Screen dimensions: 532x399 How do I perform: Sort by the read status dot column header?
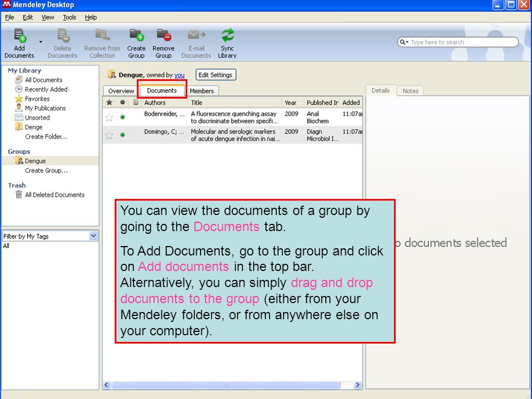click(122, 103)
